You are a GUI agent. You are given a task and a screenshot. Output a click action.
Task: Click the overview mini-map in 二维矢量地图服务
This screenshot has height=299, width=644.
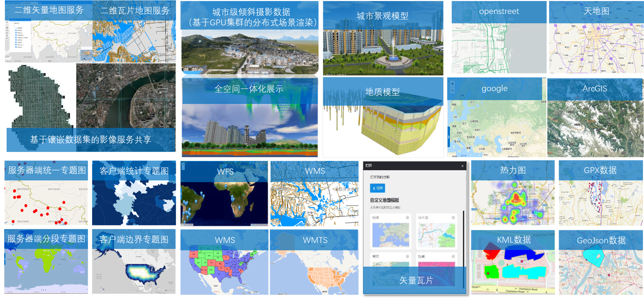[x=86, y=55]
